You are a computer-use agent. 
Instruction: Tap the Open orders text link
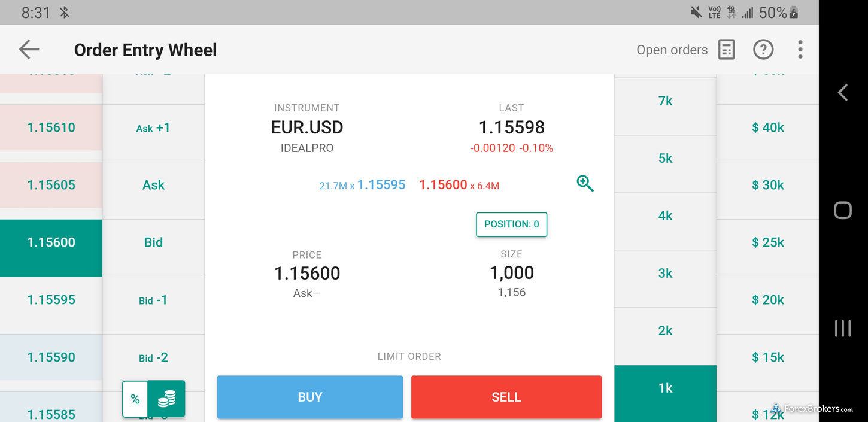coord(672,50)
